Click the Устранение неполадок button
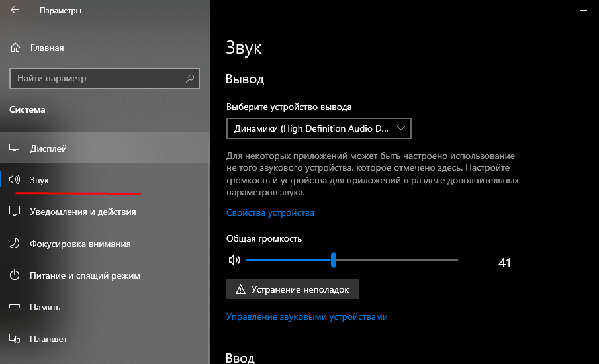The width and height of the screenshot is (599, 364). pyautogui.click(x=292, y=289)
